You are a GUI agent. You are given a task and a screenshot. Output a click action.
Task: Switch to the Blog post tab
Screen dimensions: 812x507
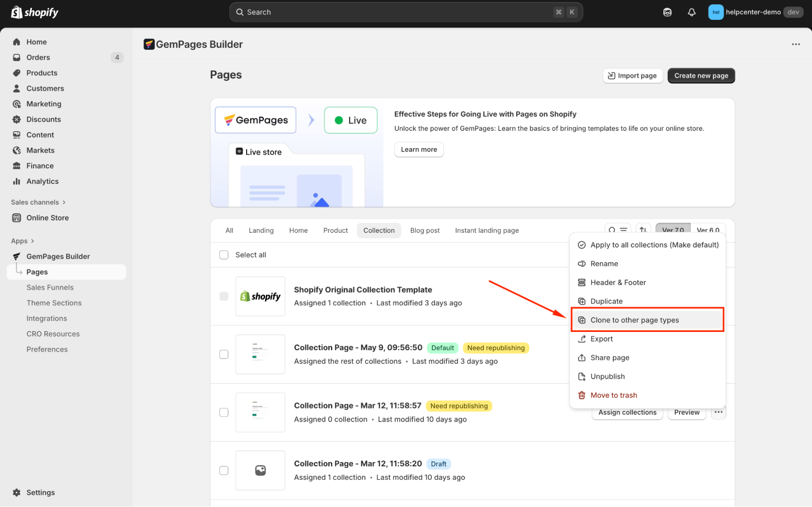[424, 230]
